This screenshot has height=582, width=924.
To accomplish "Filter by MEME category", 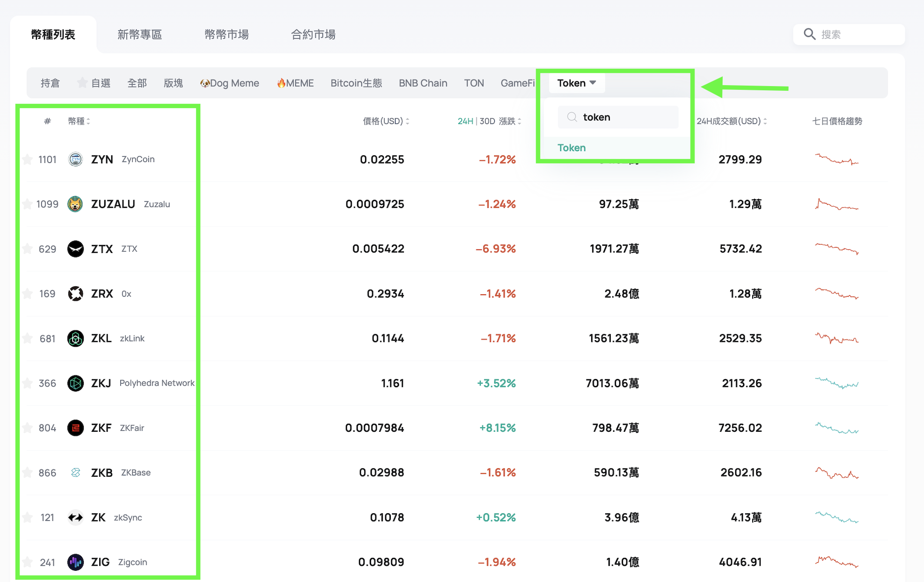I will pyautogui.click(x=295, y=83).
